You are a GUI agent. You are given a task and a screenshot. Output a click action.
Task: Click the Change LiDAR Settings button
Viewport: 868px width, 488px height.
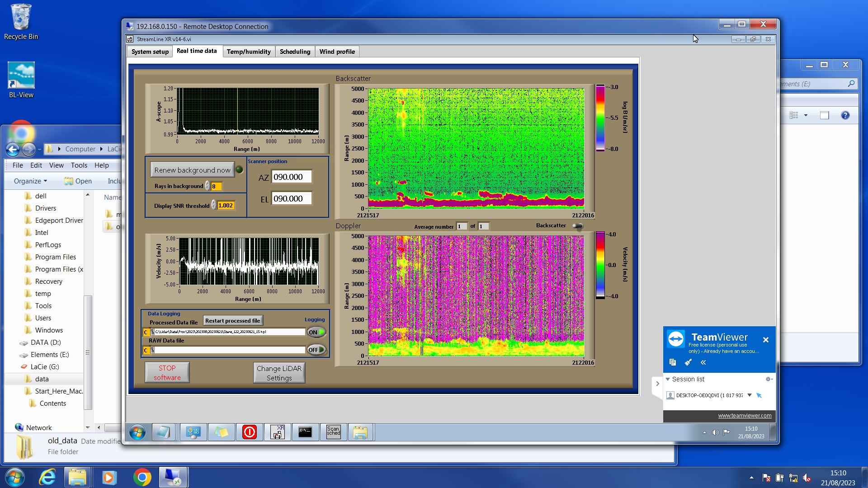coord(279,373)
